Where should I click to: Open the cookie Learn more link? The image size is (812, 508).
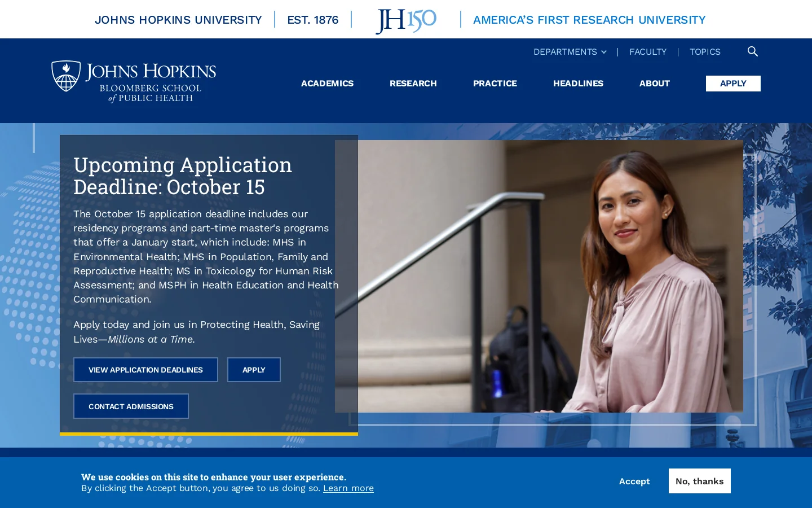pyautogui.click(x=348, y=488)
